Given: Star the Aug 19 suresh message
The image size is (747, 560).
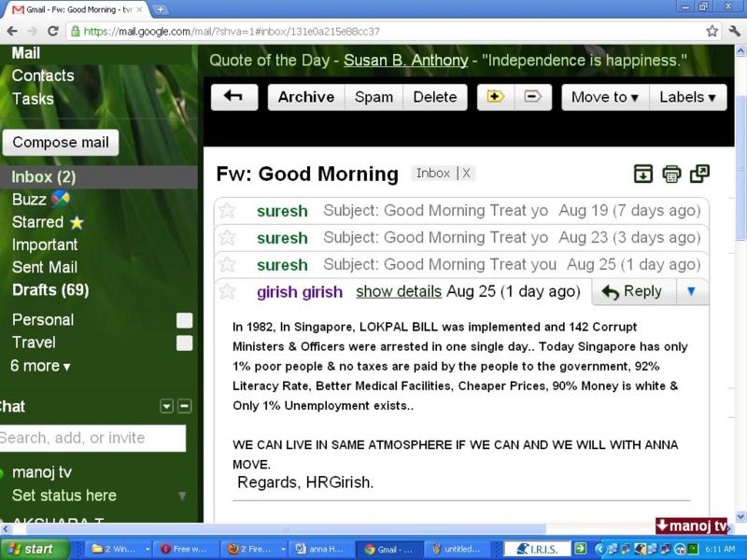Looking at the screenshot, I should (x=227, y=210).
